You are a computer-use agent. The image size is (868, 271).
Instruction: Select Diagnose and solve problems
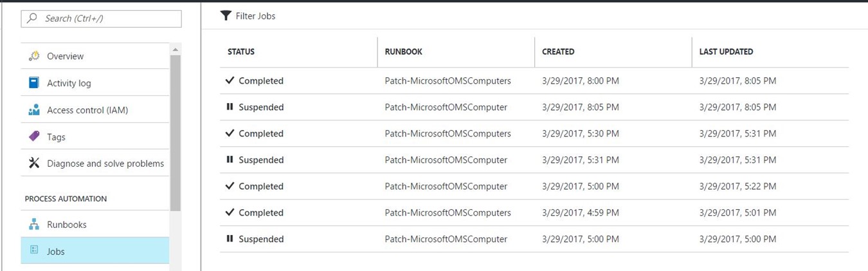click(105, 164)
